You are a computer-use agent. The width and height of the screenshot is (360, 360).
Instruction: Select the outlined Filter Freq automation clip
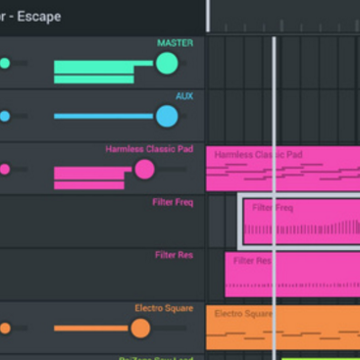click(300, 222)
